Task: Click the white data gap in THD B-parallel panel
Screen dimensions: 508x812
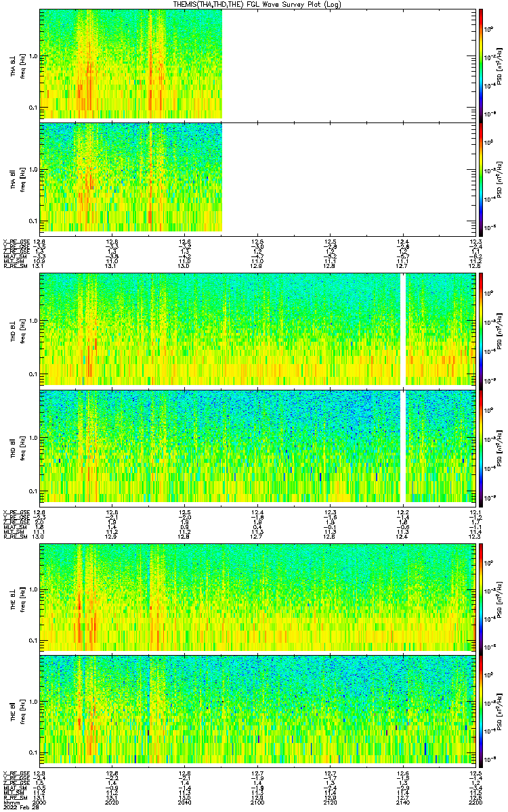Action: [404, 446]
